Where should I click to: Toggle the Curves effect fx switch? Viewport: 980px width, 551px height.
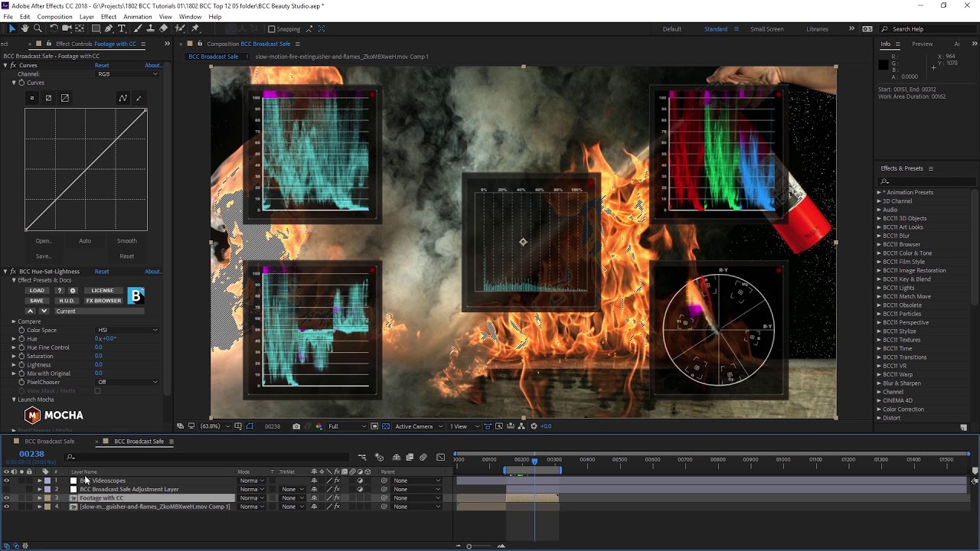(13, 65)
